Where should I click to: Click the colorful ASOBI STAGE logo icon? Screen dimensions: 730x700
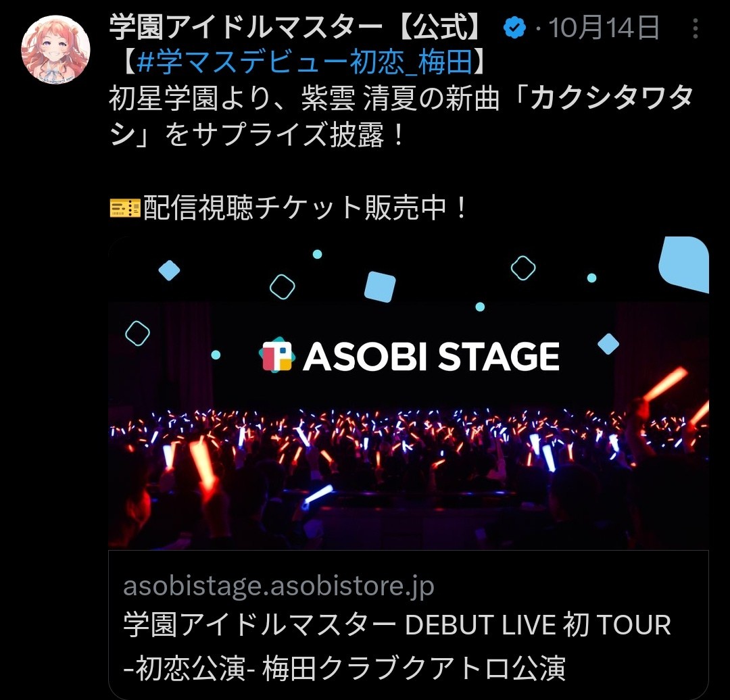point(276,355)
